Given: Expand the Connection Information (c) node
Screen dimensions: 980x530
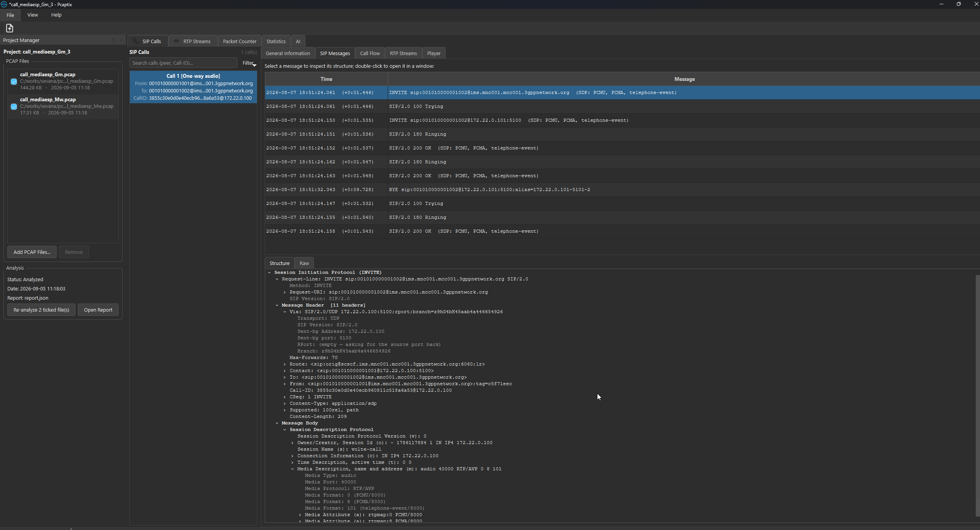Looking at the screenshot, I should [292, 456].
